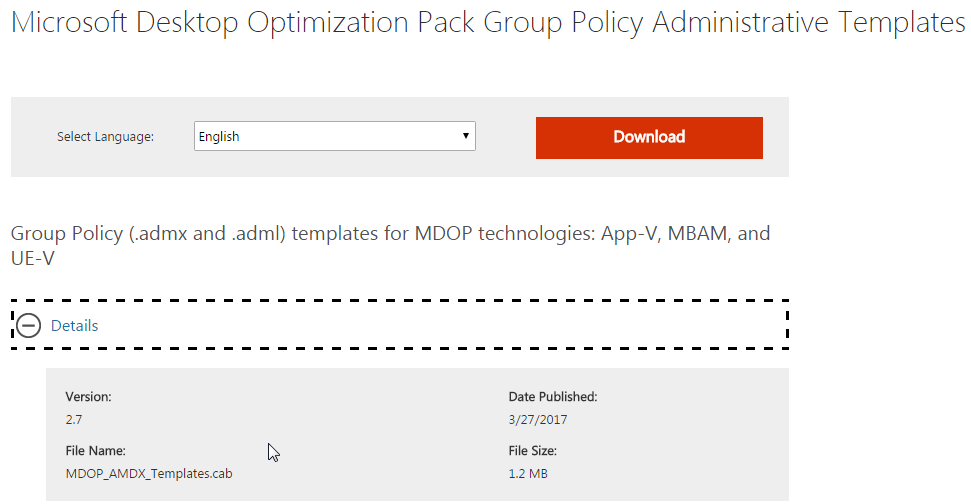Click the Details link
971x504 pixels.
click(74, 326)
